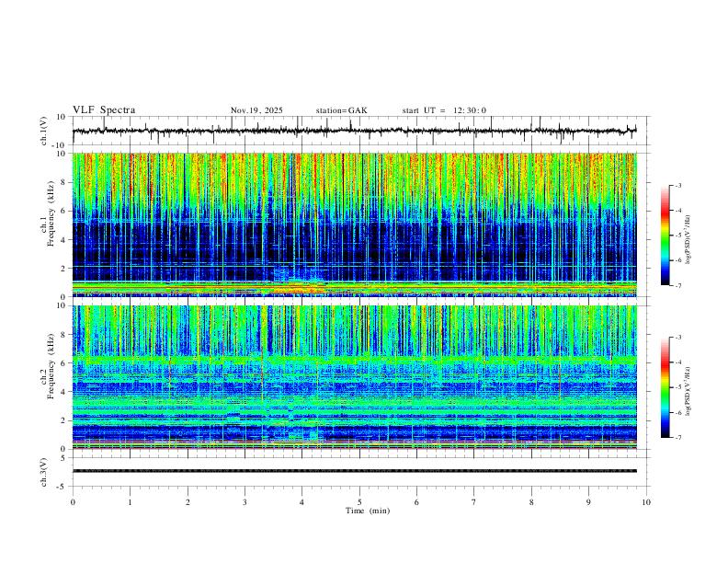Click ch.1 "Frequency (kHz)" axis label
The height and width of the screenshot is (563, 728).
tap(51, 213)
